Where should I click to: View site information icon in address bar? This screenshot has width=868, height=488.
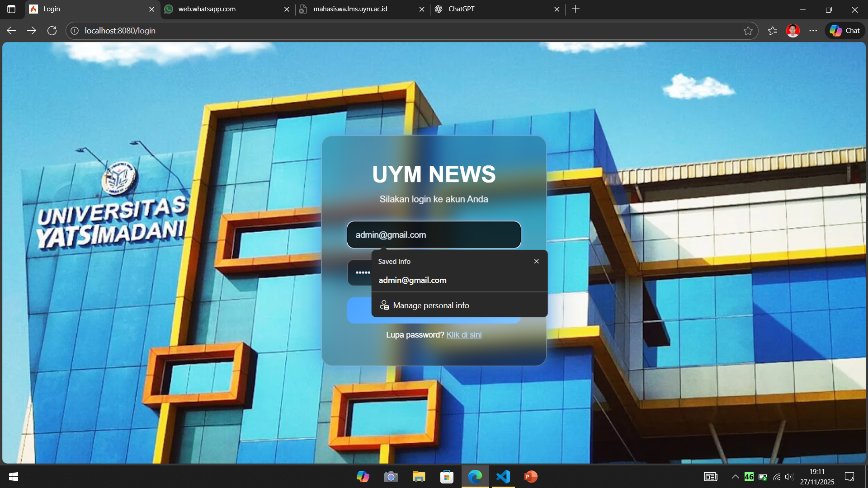(75, 31)
